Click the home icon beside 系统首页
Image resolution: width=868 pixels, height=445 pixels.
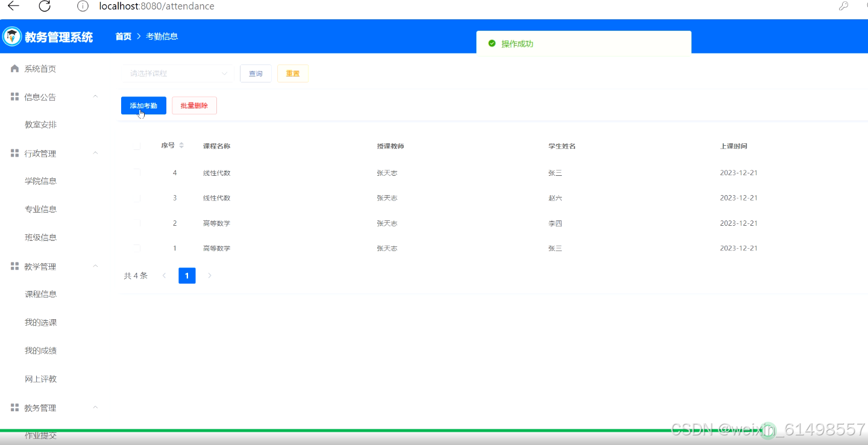point(14,68)
